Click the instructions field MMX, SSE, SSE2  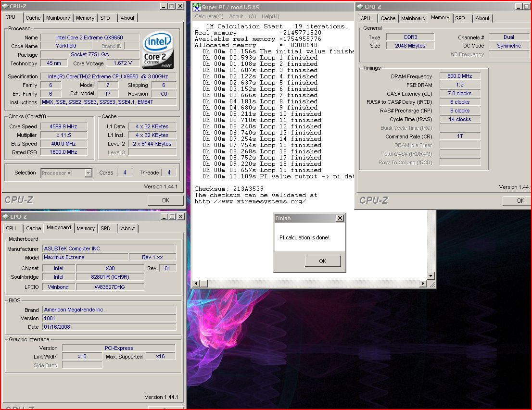(x=108, y=102)
